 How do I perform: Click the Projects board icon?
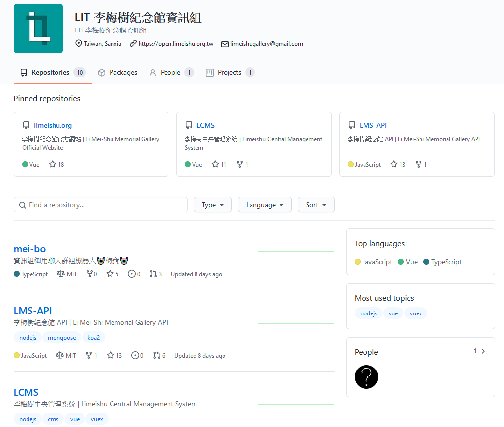point(210,73)
